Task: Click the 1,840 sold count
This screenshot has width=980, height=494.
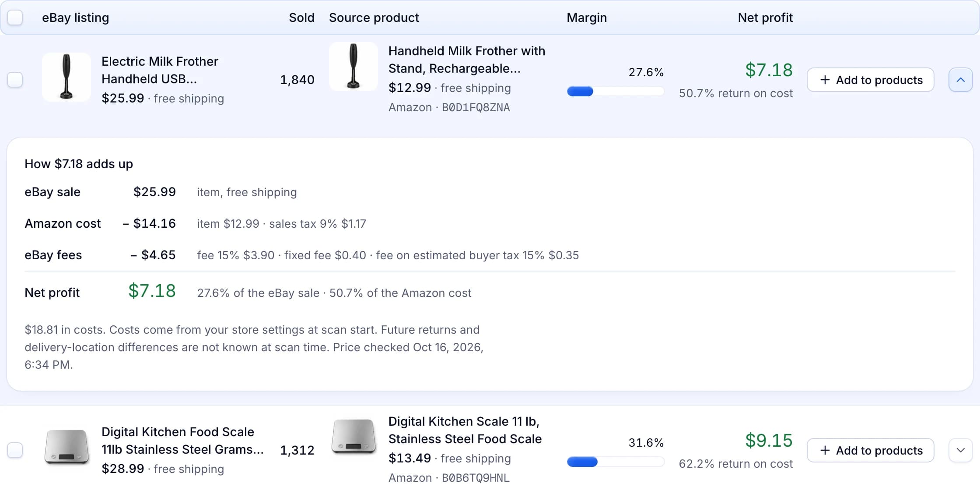Action: pos(297,80)
